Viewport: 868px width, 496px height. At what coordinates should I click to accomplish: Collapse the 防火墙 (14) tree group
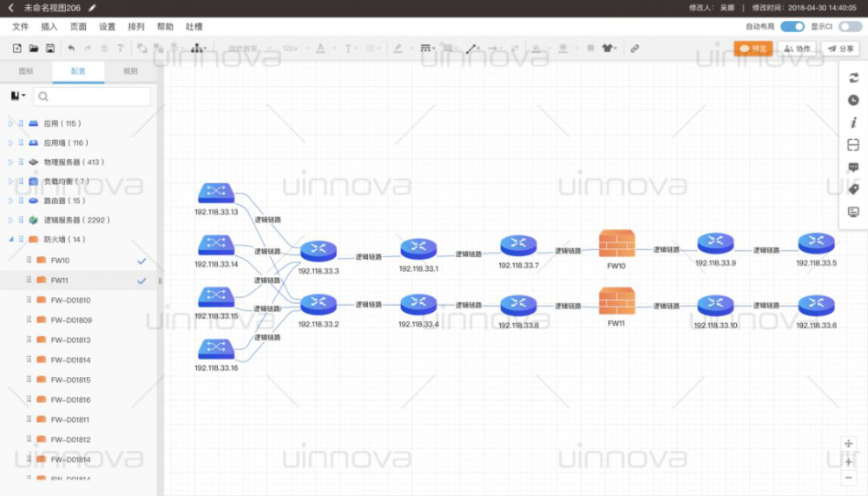pos(11,240)
